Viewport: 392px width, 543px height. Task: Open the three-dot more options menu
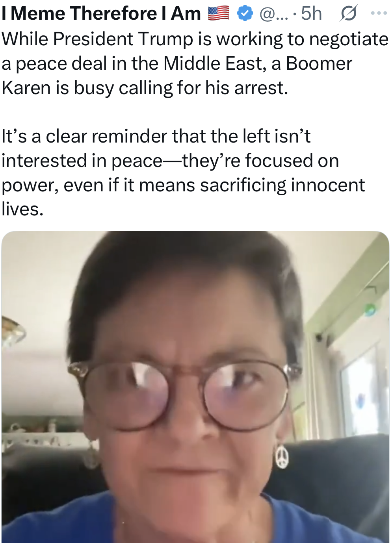(x=379, y=13)
